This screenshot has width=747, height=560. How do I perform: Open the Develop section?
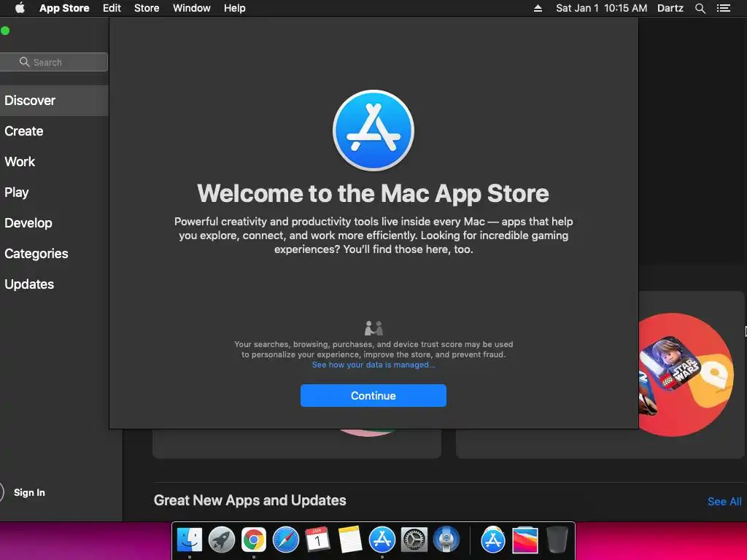click(x=28, y=223)
